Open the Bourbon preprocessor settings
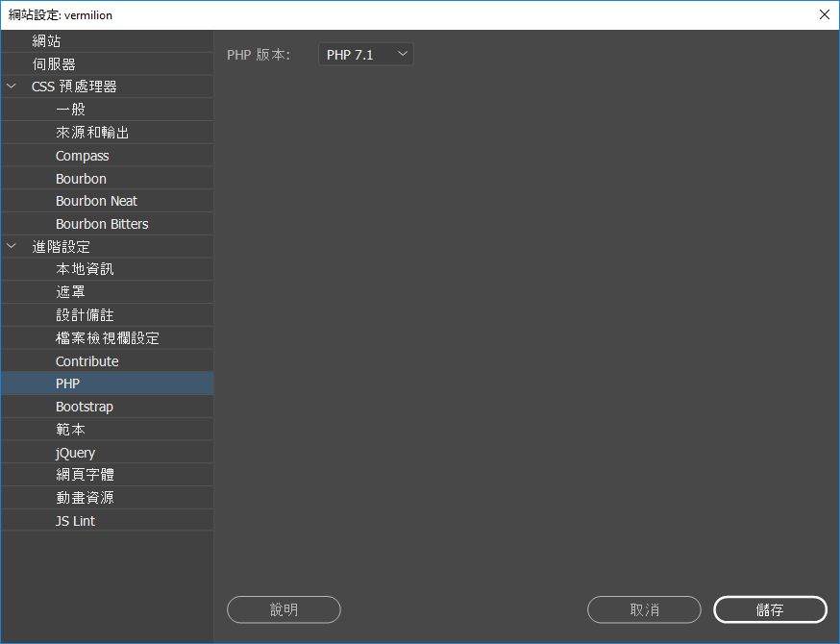The width and height of the screenshot is (840, 644). pyautogui.click(x=81, y=178)
